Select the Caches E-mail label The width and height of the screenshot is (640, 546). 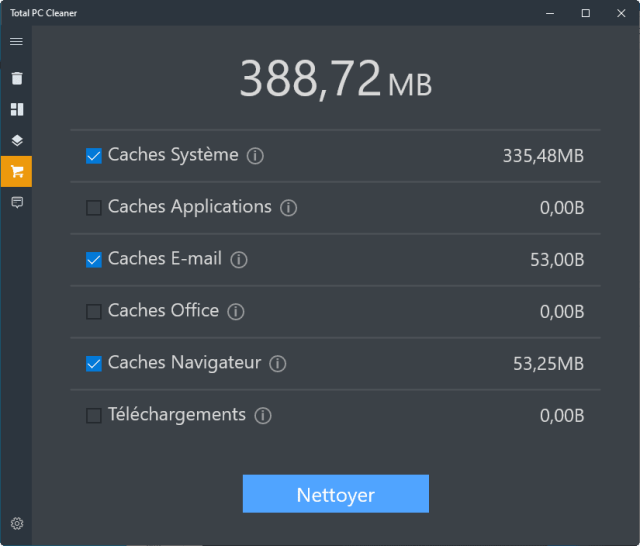(165, 259)
